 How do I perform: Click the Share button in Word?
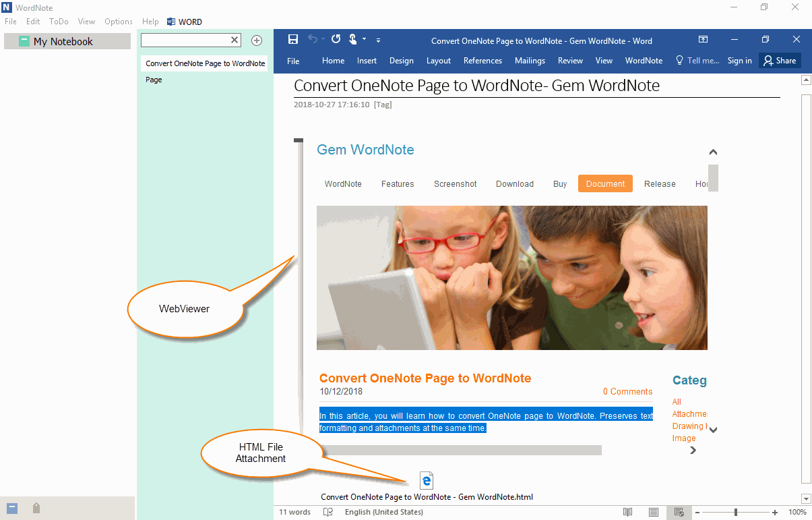pos(780,61)
